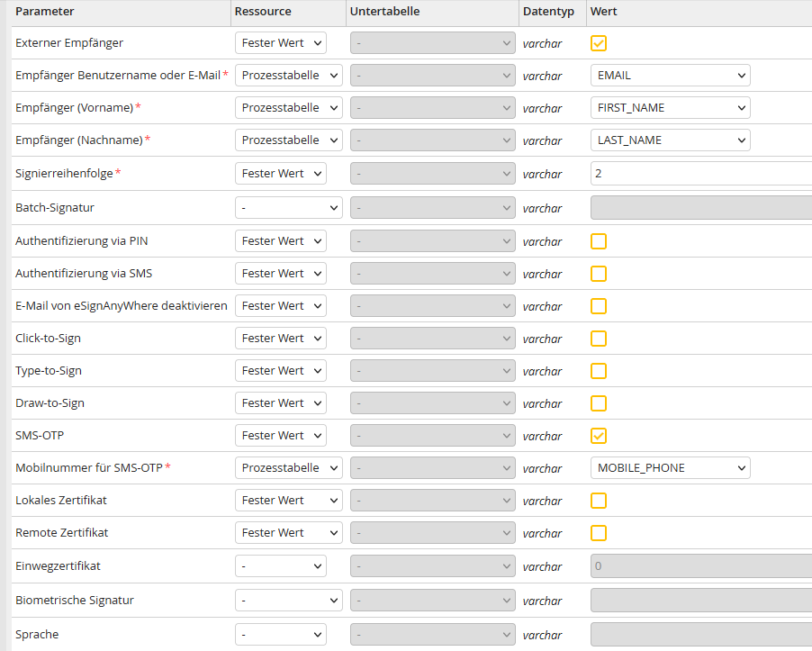Uncheck the Externer Empfänger checkbox

click(x=599, y=43)
